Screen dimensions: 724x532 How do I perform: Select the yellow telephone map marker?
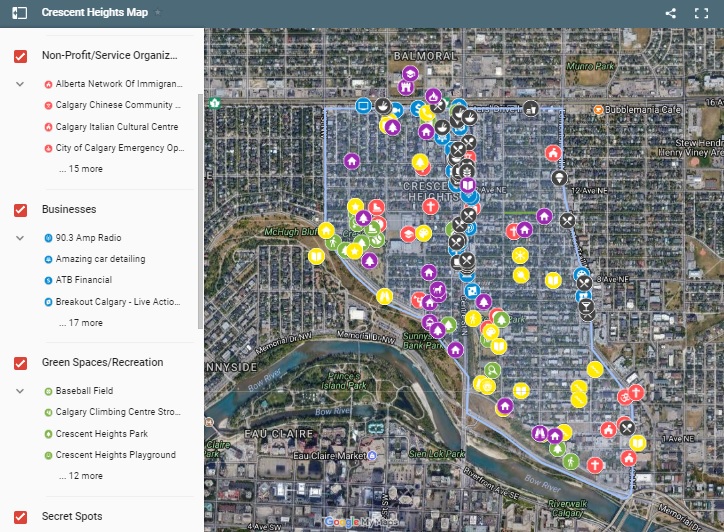coord(427,113)
